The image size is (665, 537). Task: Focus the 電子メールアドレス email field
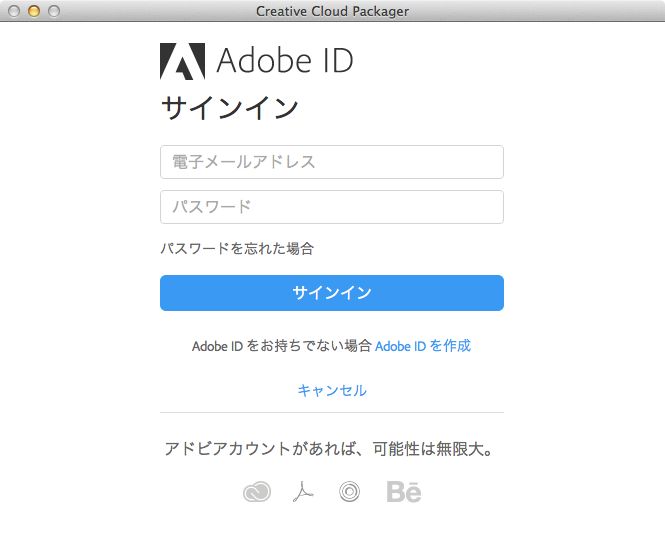[x=332, y=162]
